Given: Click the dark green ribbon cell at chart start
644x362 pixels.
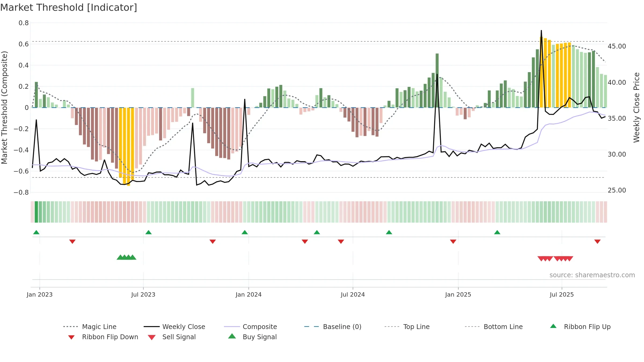Looking at the screenshot, I should (36, 212).
